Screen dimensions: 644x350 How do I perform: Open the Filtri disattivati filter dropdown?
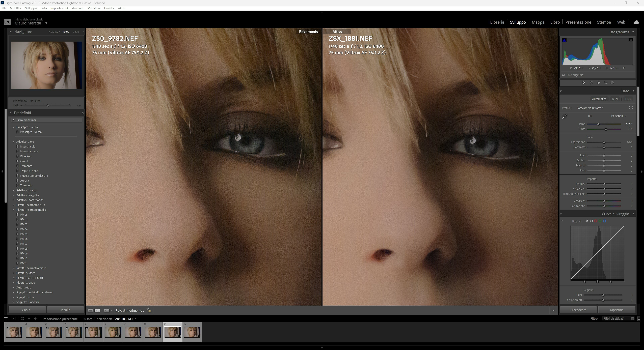(x=618, y=318)
